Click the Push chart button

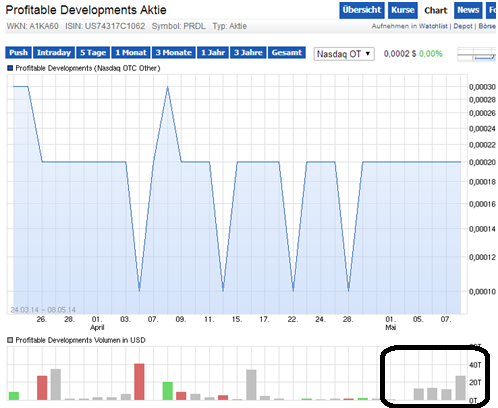(18, 53)
